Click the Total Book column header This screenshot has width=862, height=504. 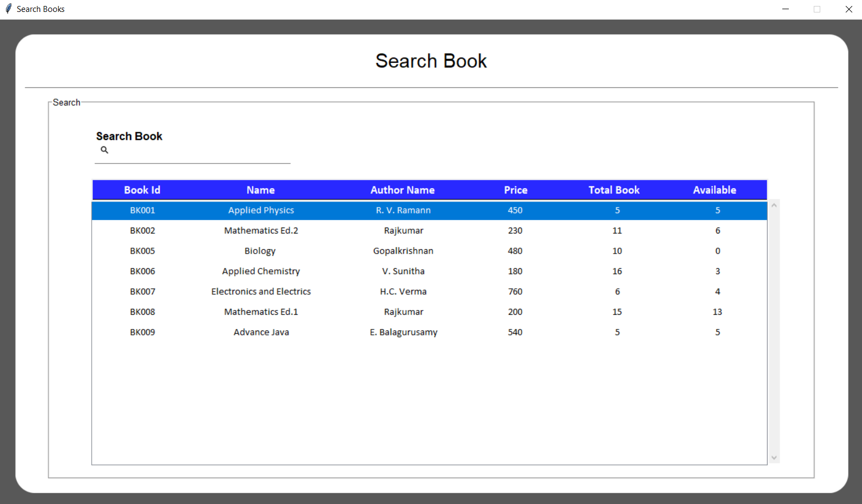(x=614, y=190)
